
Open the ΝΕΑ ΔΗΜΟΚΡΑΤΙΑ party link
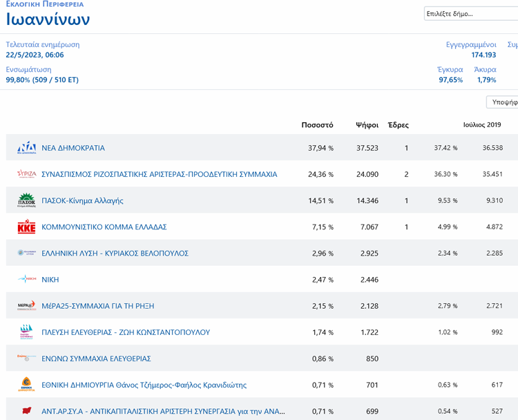[73, 148]
